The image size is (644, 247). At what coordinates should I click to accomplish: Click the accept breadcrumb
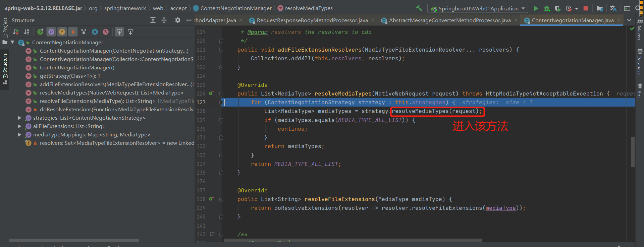point(178,8)
